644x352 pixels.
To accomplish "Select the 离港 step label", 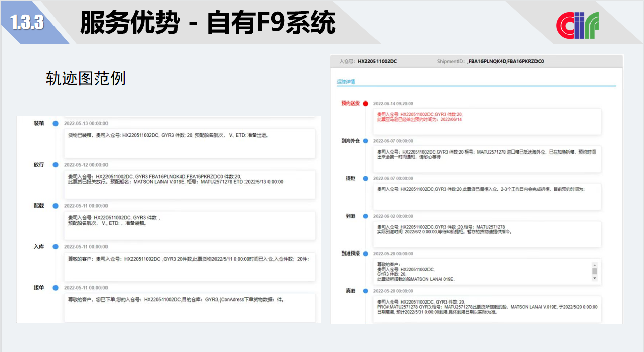I will pos(350,291).
